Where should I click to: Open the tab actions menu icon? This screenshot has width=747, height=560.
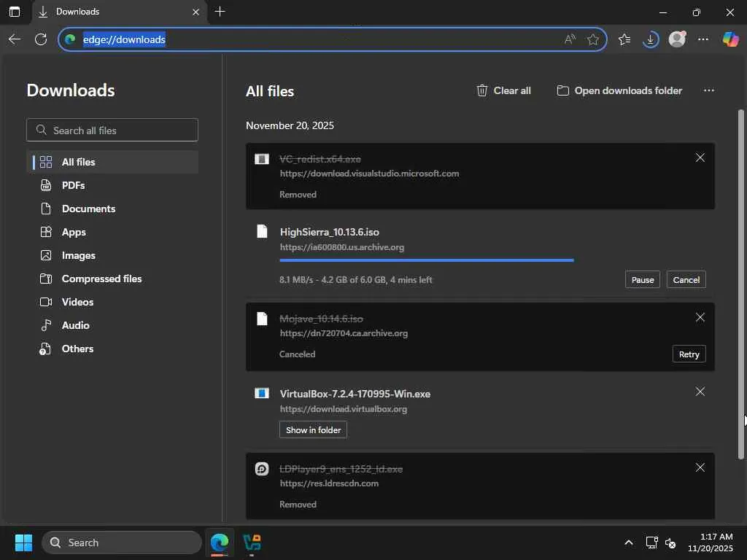pyautogui.click(x=15, y=12)
